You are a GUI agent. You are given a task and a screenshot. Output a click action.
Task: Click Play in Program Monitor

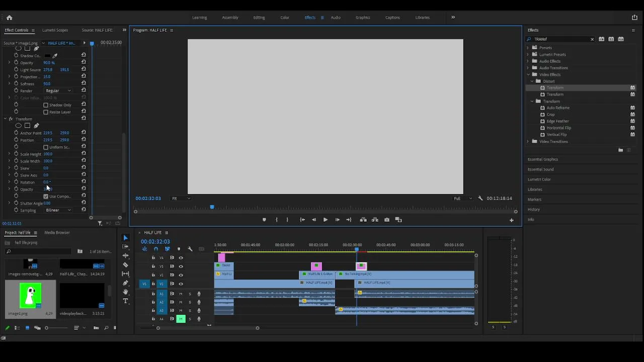tap(325, 220)
